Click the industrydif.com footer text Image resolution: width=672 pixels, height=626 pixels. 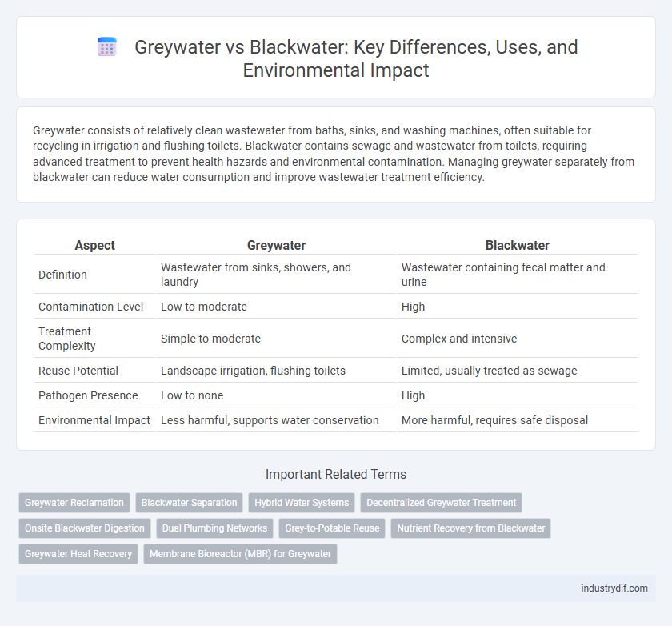[x=614, y=588]
